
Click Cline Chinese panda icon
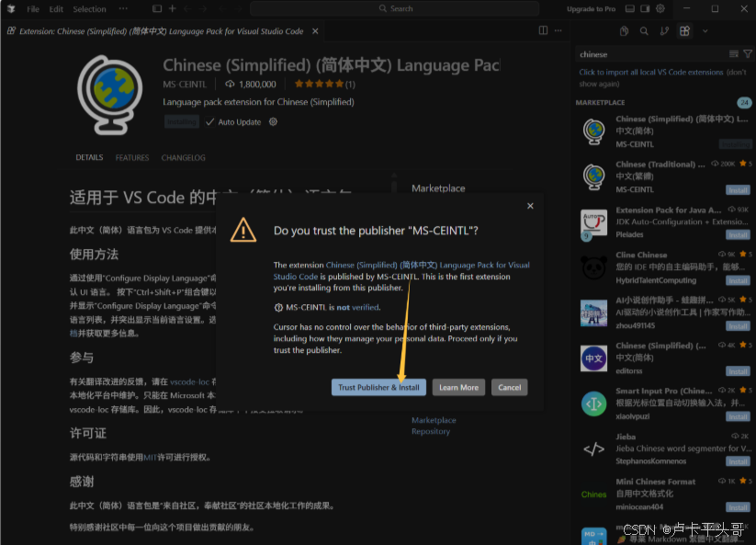pyautogui.click(x=594, y=267)
